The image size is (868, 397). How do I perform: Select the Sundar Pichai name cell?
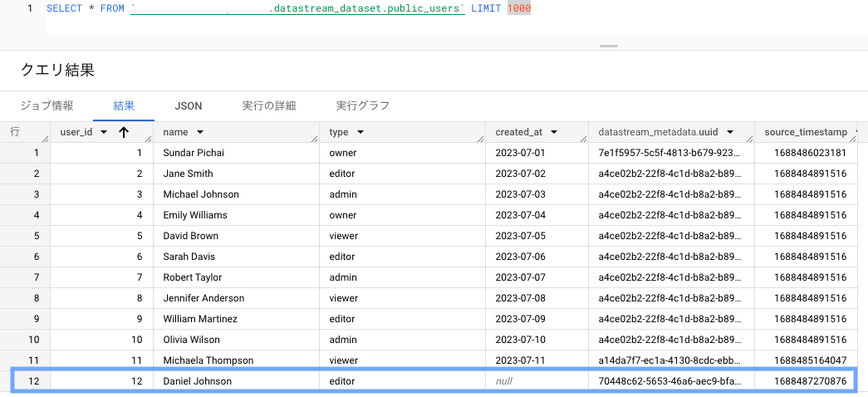point(237,153)
